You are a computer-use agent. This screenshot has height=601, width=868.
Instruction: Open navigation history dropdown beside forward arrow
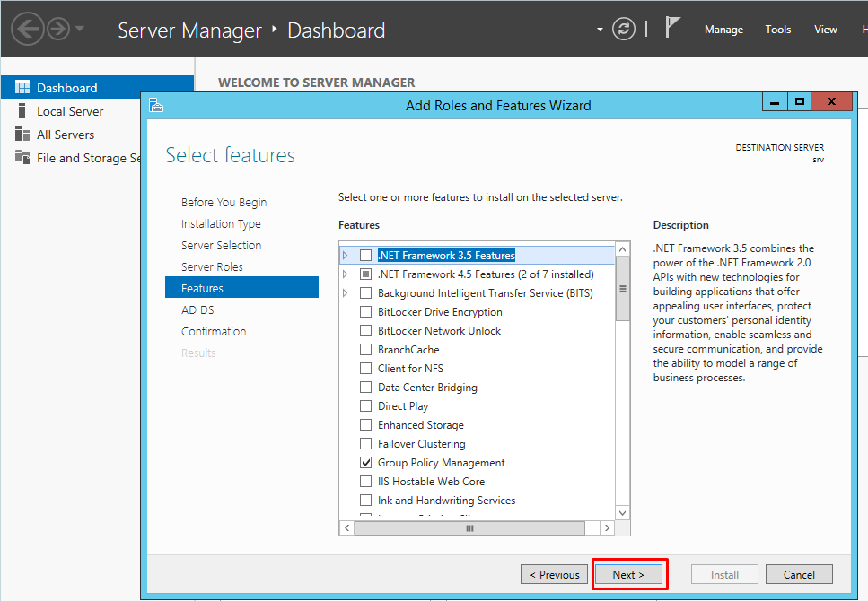click(x=80, y=28)
